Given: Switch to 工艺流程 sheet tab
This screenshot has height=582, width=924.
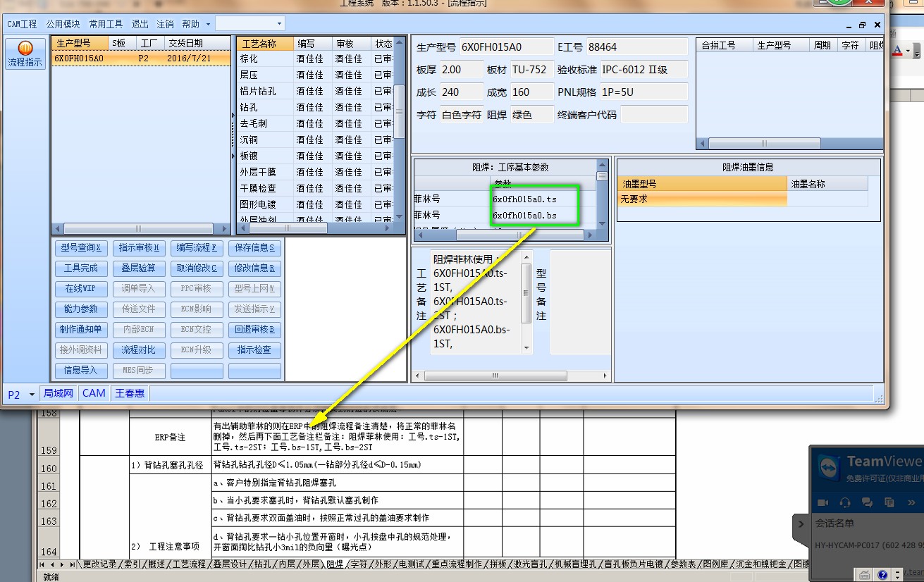Looking at the screenshot, I should [x=190, y=564].
